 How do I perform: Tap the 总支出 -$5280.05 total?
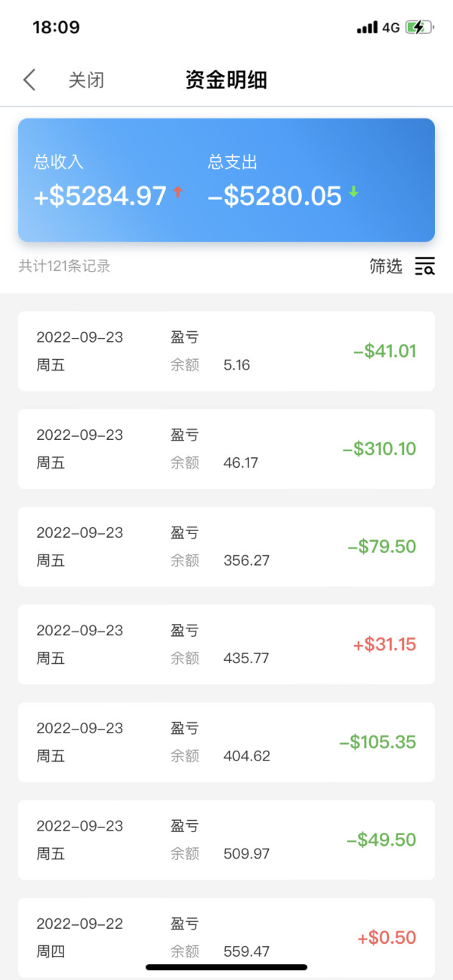275,196
